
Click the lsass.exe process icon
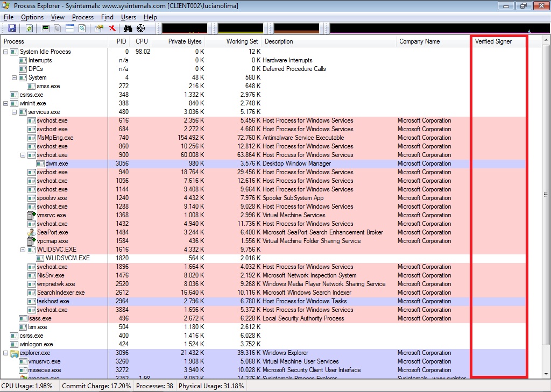pyautogui.click(x=23, y=318)
